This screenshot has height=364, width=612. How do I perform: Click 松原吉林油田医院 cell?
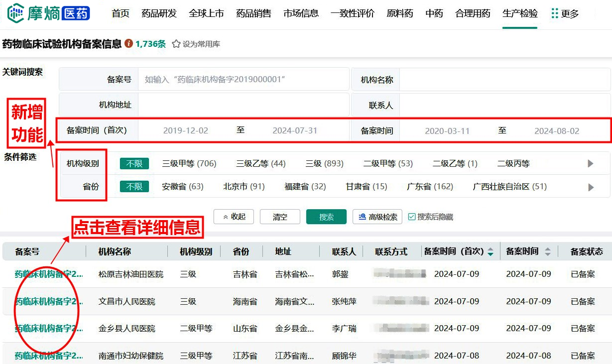[x=130, y=274]
